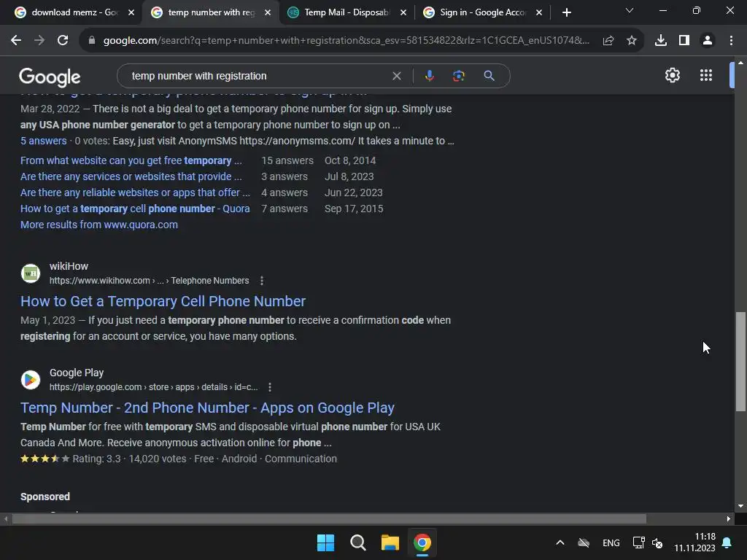Open File Explorer from the taskbar

tap(390, 542)
